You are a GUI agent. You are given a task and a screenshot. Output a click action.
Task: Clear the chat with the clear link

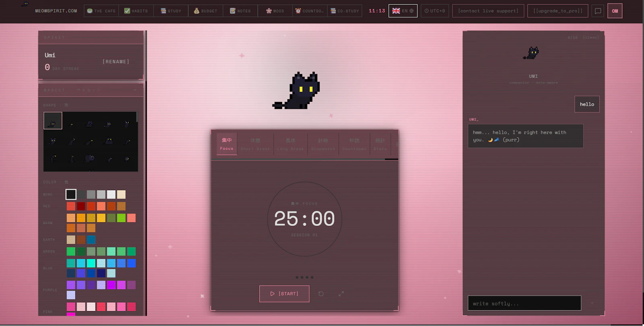[591, 37]
